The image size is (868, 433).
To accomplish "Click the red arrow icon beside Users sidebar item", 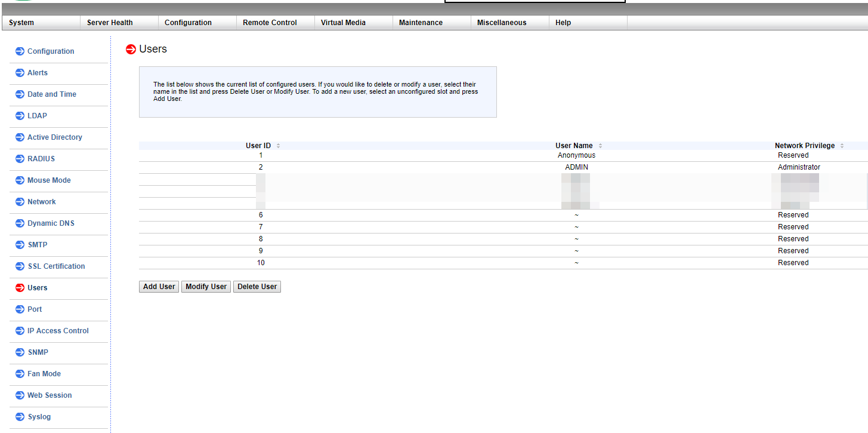I will [x=20, y=288].
